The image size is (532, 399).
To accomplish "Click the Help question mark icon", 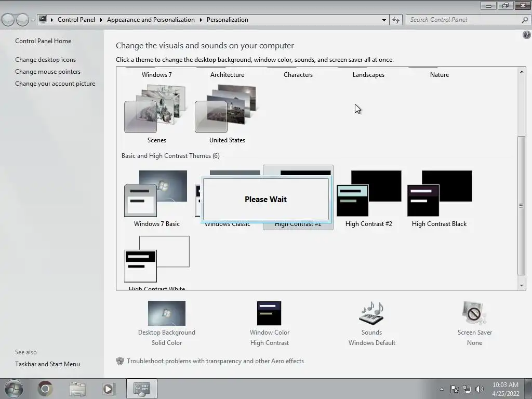I will pos(527,35).
